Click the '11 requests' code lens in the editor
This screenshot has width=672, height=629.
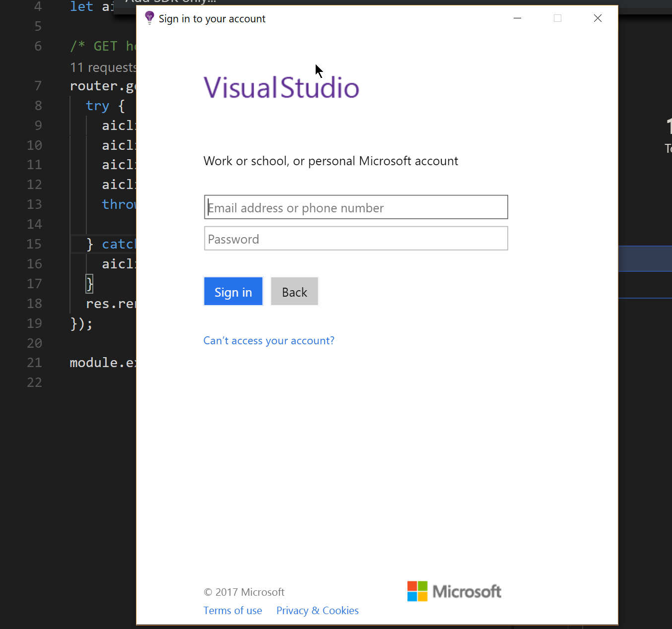tap(103, 67)
